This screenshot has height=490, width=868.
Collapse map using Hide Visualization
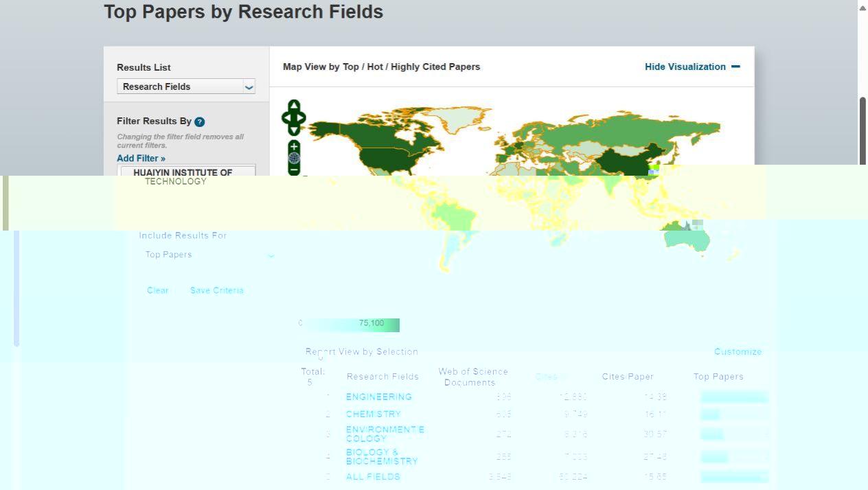point(692,67)
